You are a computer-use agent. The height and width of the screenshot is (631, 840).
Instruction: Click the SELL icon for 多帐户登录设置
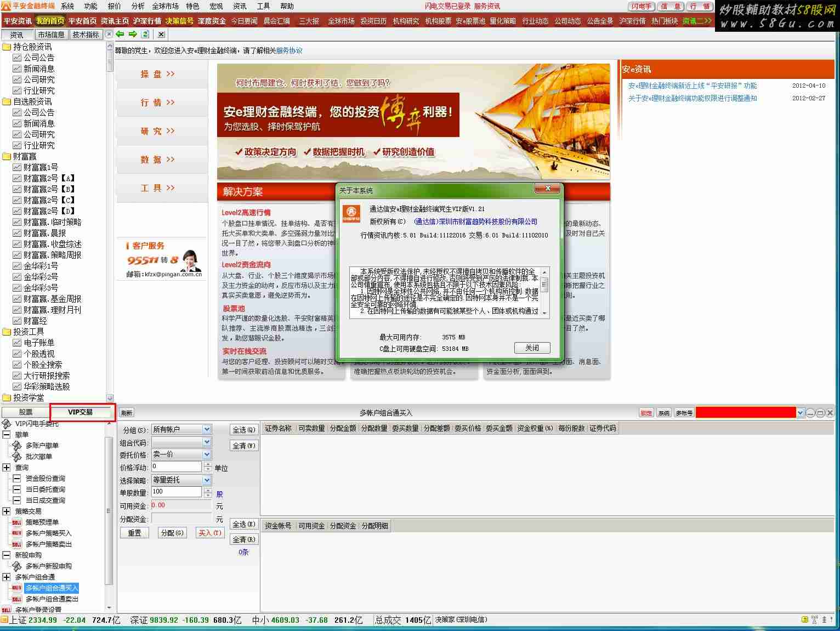[x=6, y=610]
